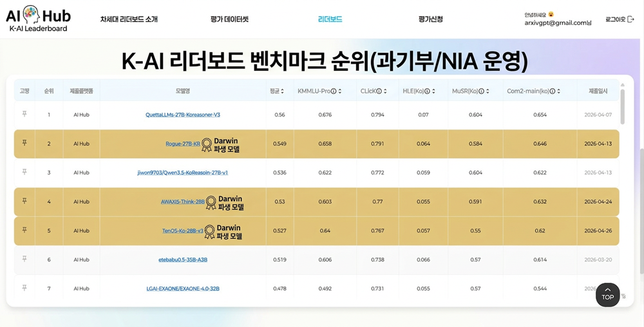
Task: Open etebabu0.5-35B-A3B model link
Action: pyautogui.click(x=183, y=259)
